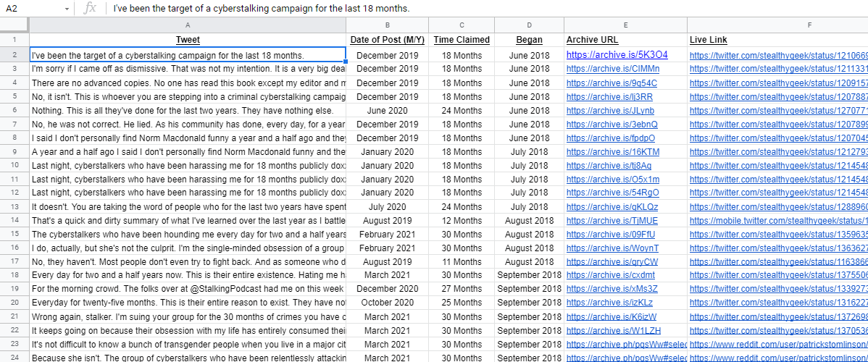The width and height of the screenshot is (868, 362).
Task: Click "July 2020" date cell
Action: pos(388,206)
